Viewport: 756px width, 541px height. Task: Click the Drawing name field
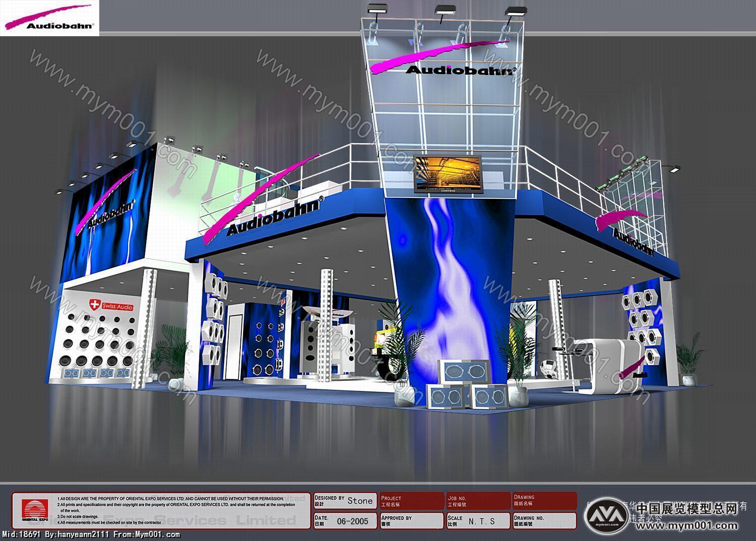(x=544, y=501)
